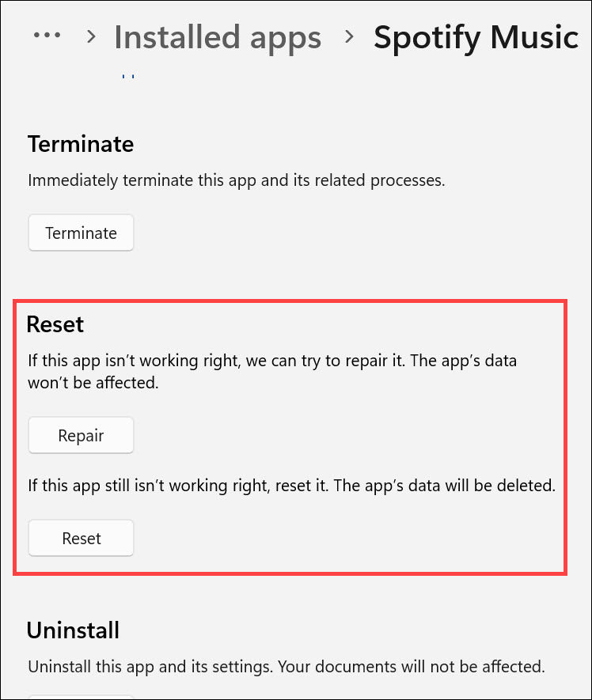Image resolution: width=592 pixels, height=700 pixels.
Task: Select the bold Reset section heading
Action: pos(55,324)
